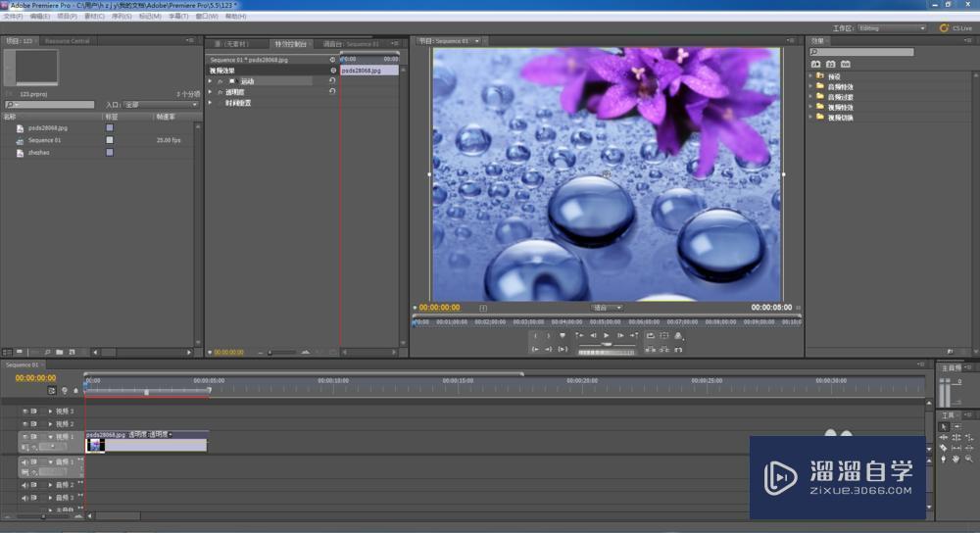Click the Trim monitor button
The width and height of the screenshot is (980, 533).
(x=678, y=350)
